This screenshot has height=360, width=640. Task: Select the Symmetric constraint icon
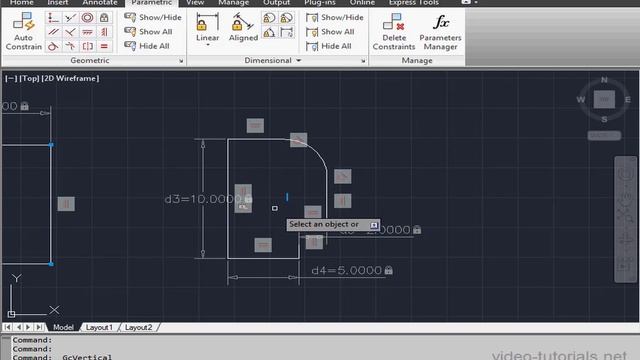click(87, 46)
